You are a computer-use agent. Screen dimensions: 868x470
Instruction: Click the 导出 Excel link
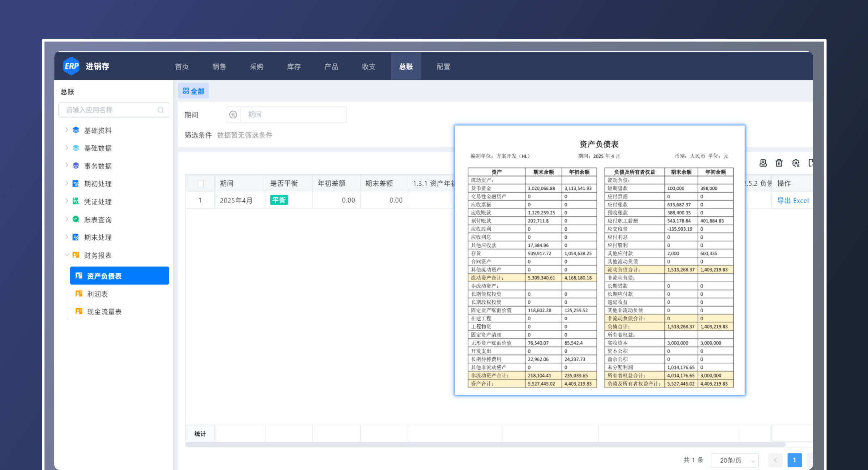tap(793, 200)
